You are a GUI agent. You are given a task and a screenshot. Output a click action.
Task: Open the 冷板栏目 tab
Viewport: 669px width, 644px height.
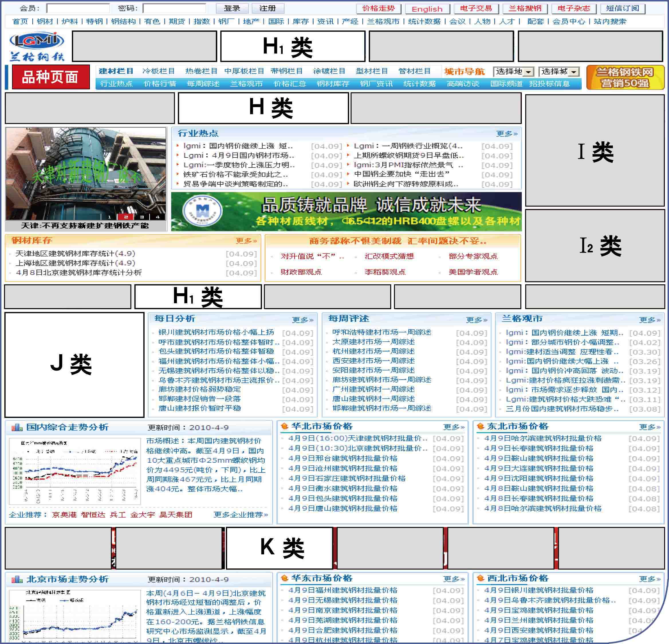[x=158, y=71]
